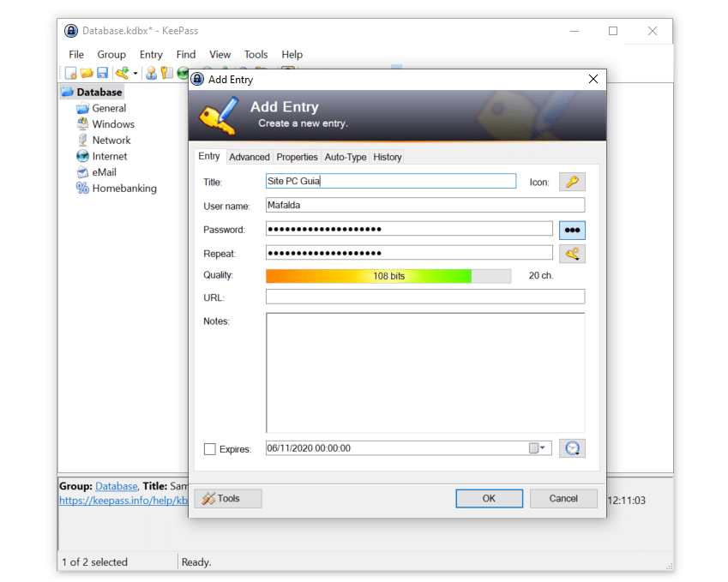Click the 108 bits quality bar
Image resolution: width=728 pixels, height=582 pixels.
[x=388, y=276]
